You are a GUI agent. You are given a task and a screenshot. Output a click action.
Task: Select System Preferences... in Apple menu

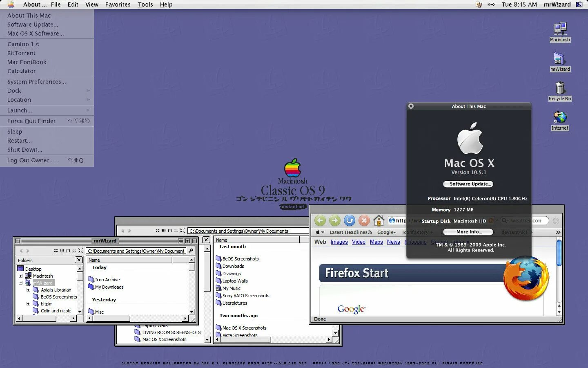47,82
